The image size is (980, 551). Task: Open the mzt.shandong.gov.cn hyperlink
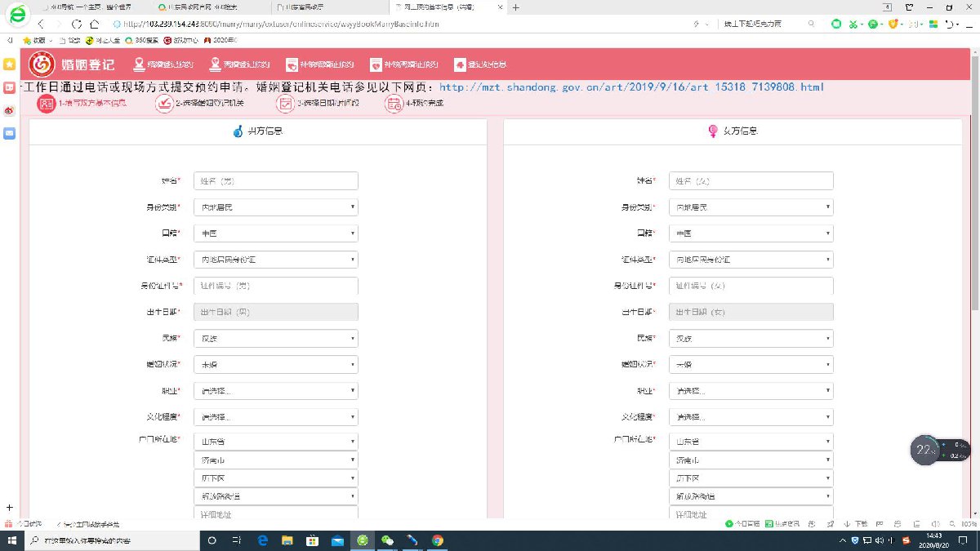631,87
